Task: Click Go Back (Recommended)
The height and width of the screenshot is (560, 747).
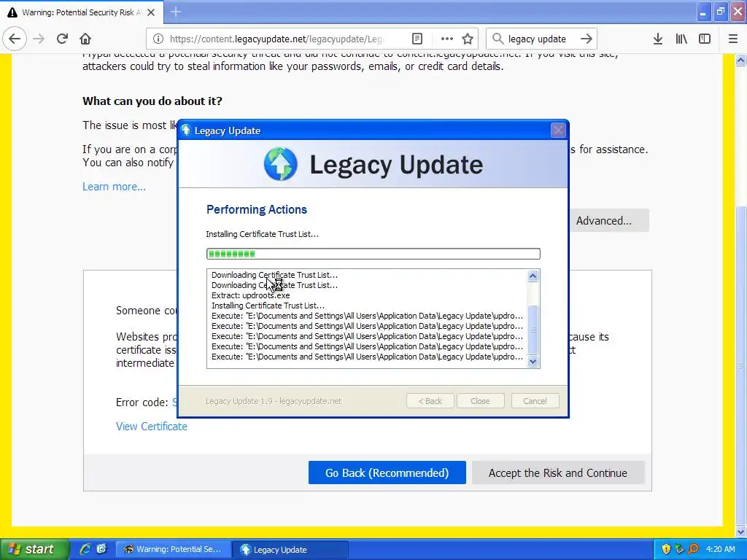Action: pyautogui.click(x=387, y=472)
